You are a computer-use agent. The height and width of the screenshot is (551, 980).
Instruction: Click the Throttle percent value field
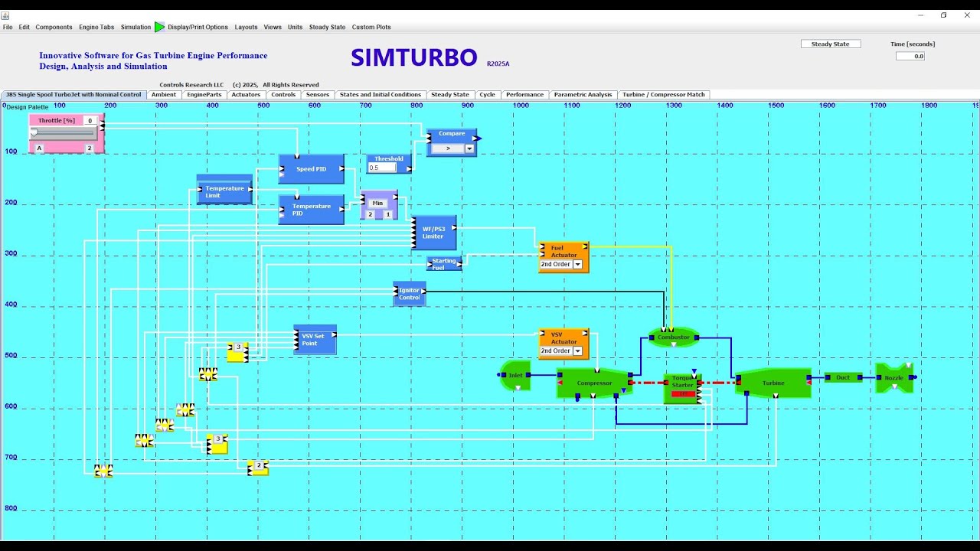[x=90, y=121]
